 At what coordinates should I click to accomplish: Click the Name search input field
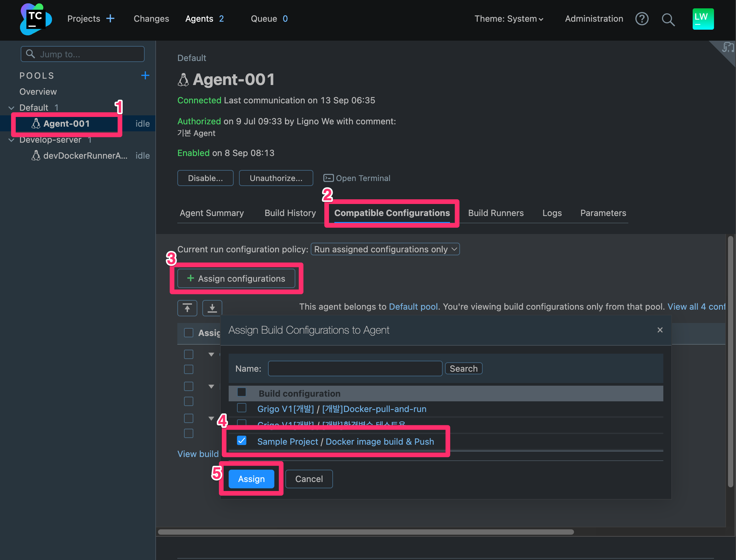pos(355,369)
